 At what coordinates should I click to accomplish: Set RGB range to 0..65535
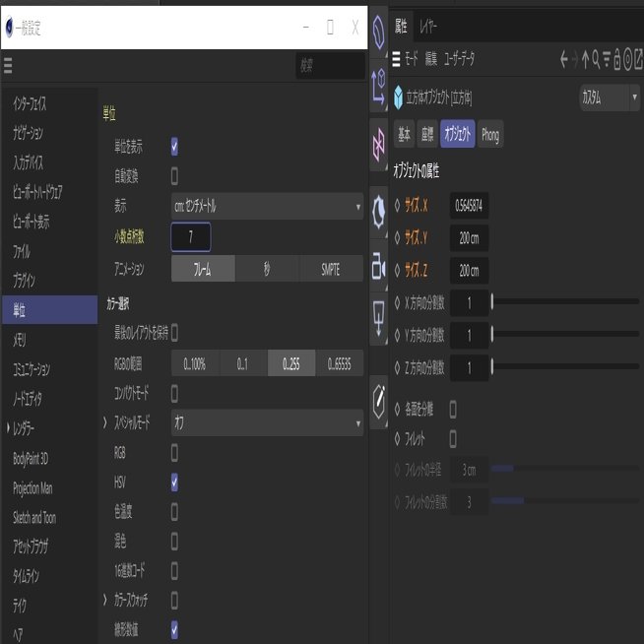pyautogui.click(x=340, y=363)
